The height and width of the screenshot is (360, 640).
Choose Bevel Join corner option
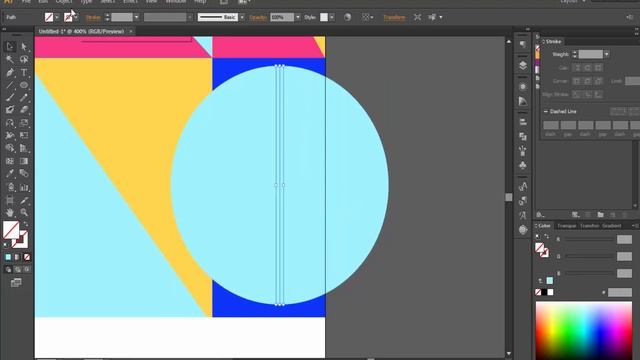(x=598, y=81)
